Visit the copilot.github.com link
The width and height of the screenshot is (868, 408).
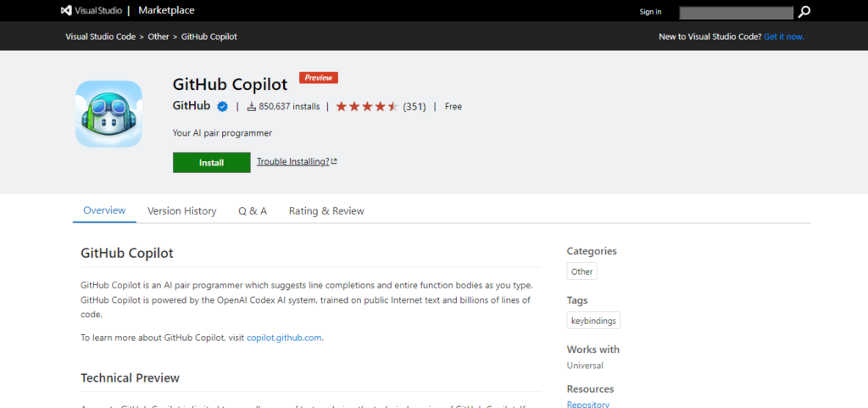284,338
